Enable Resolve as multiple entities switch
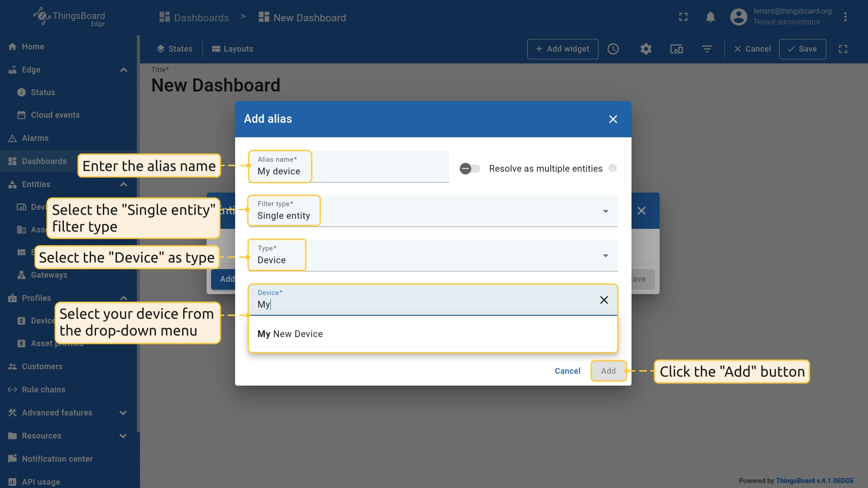Viewport: 868px width, 488px height. (470, 169)
